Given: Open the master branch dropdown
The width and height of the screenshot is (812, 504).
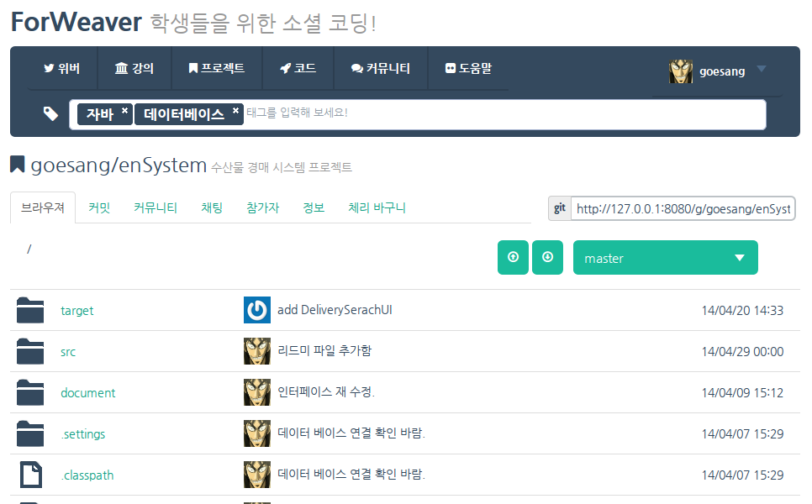Looking at the screenshot, I should point(666,257).
